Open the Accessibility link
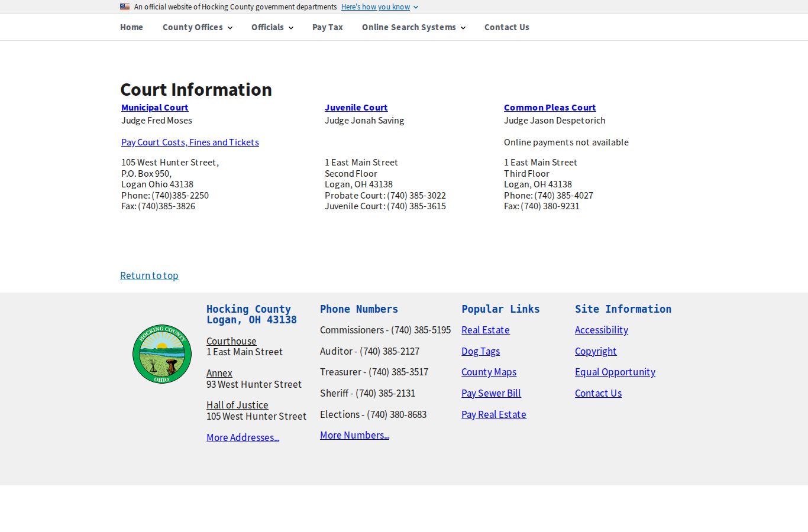This screenshot has height=532, width=808. pos(602,330)
